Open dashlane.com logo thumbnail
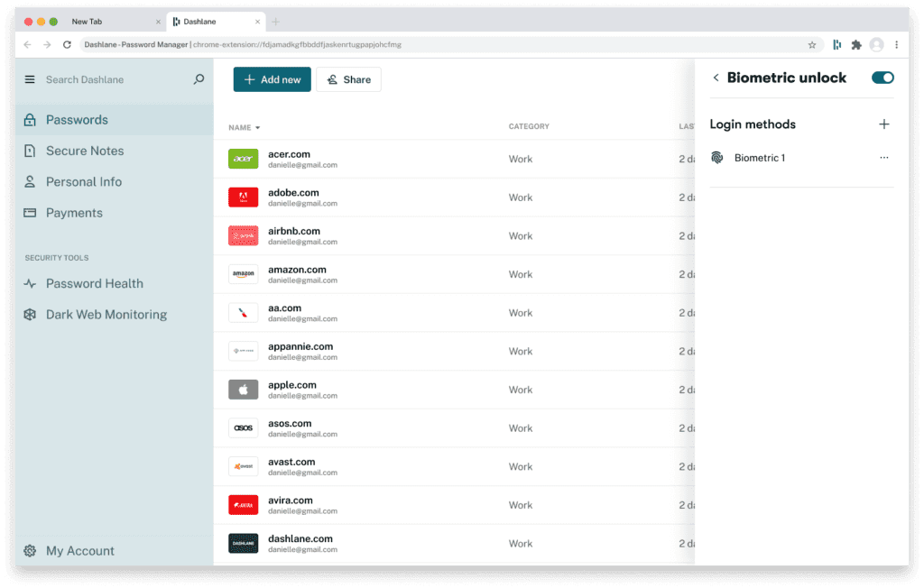Screen dimensions: 924x588 [x=244, y=543]
